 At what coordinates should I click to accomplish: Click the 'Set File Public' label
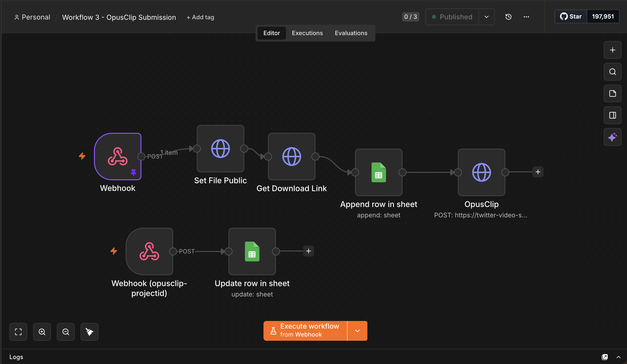(x=220, y=180)
